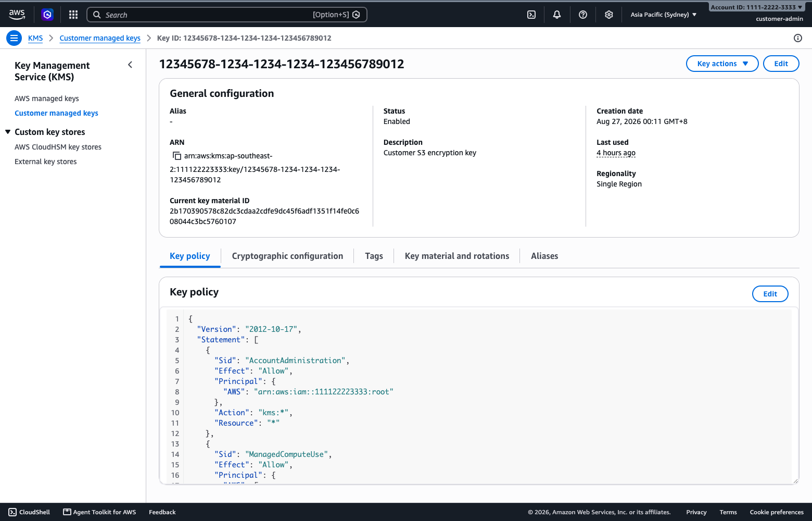812x521 pixels.
Task: Open AWS CloudHSM key stores
Action: tap(58, 147)
